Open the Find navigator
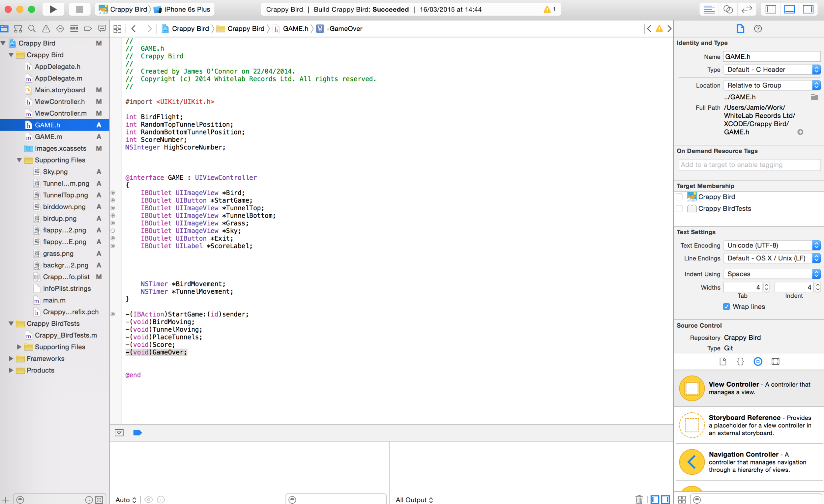The height and width of the screenshot is (504, 824). 32,29
